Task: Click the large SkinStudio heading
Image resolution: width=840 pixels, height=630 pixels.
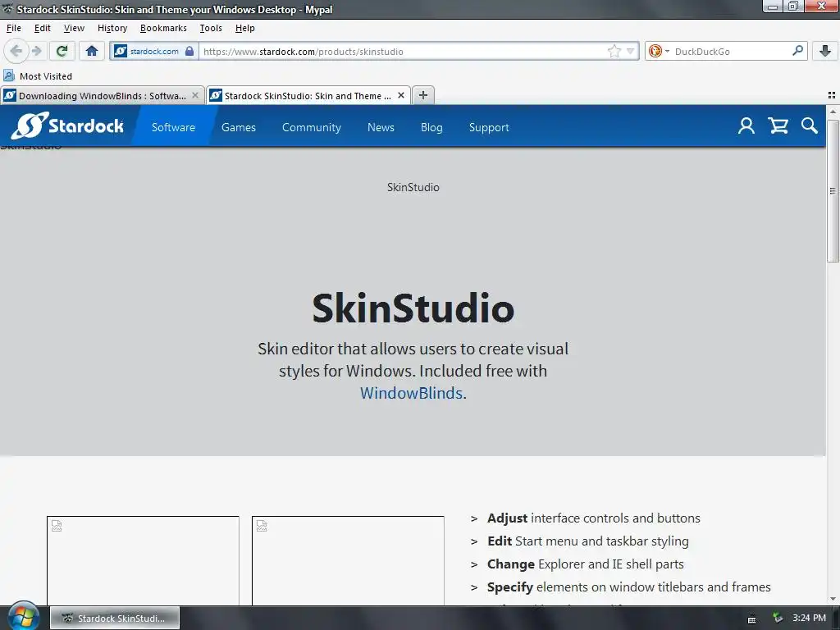Action: 413,308
